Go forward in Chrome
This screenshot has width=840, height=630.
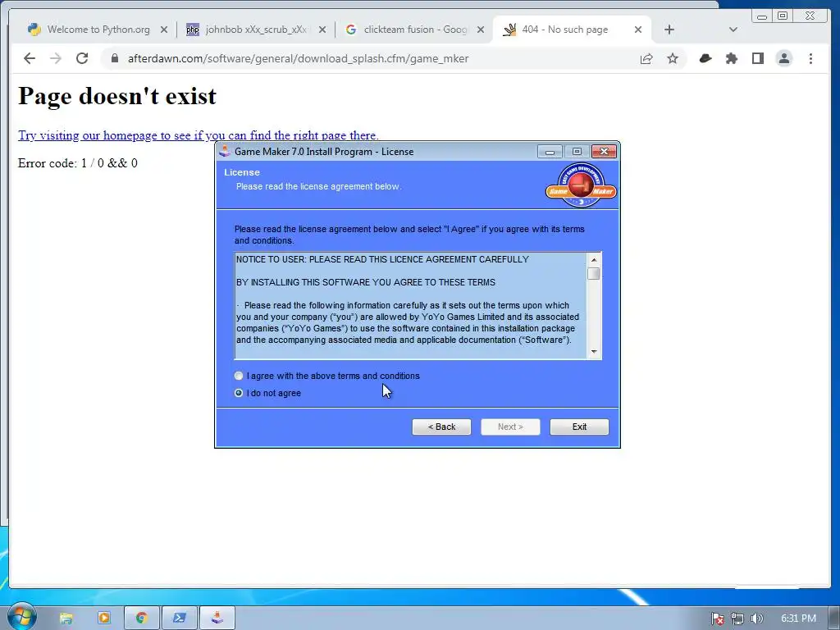pos(56,58)
